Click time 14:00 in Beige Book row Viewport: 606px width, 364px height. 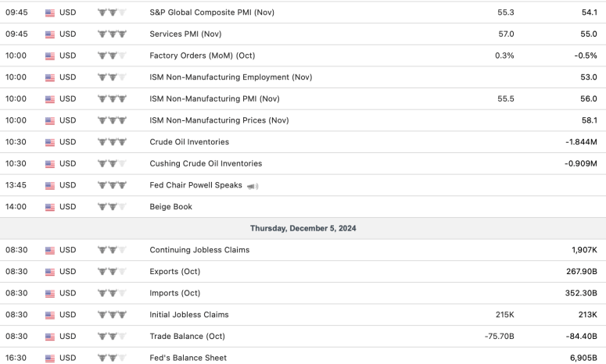(x=16, y=207)
